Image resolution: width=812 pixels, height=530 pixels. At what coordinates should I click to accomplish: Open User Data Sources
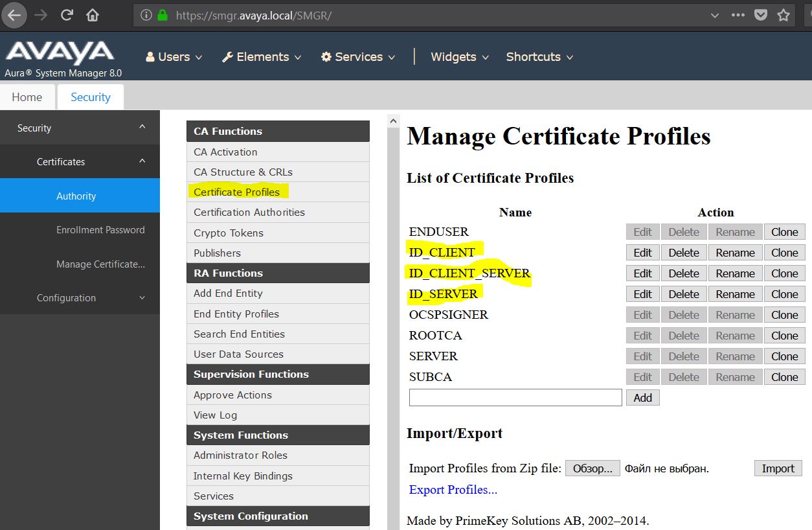pos(278,354)
